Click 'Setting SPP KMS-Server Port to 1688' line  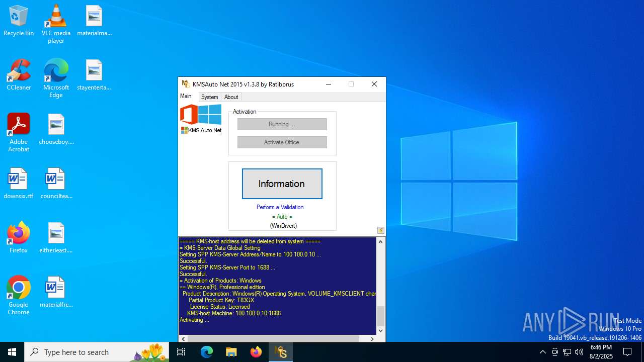[x=227, y=267]
